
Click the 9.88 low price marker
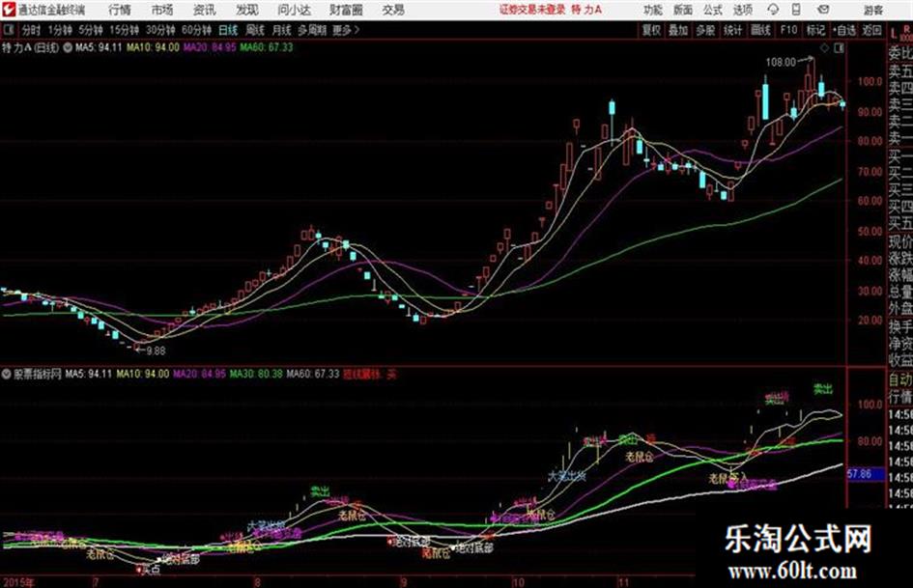click(x=157, y=351)
